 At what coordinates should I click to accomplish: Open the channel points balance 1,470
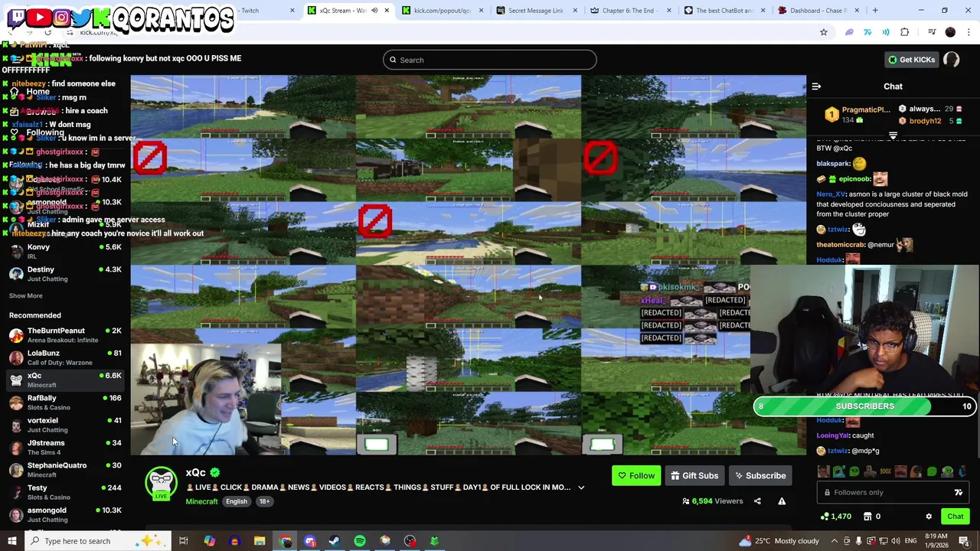pos(835,517)
